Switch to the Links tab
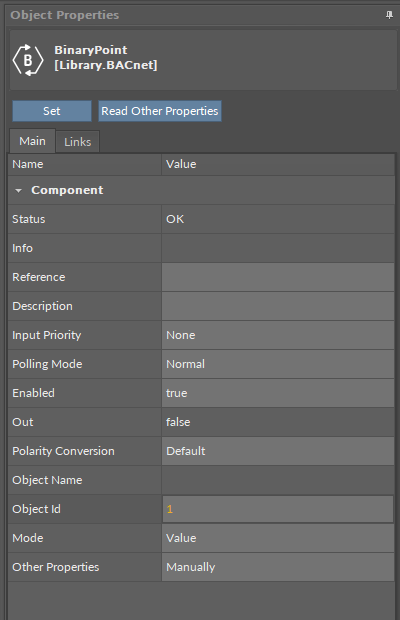The width and height of the screenshot is (400, 620). pyautogui.click(x=77, y=142)
